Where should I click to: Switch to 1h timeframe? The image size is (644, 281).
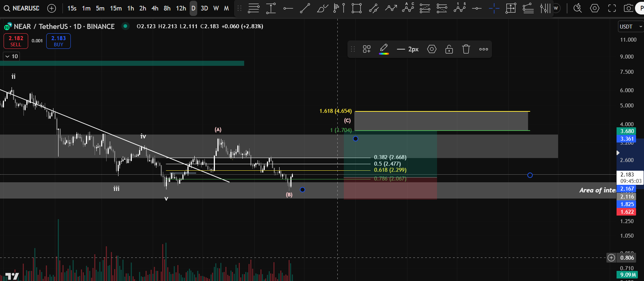click(130, 8)
